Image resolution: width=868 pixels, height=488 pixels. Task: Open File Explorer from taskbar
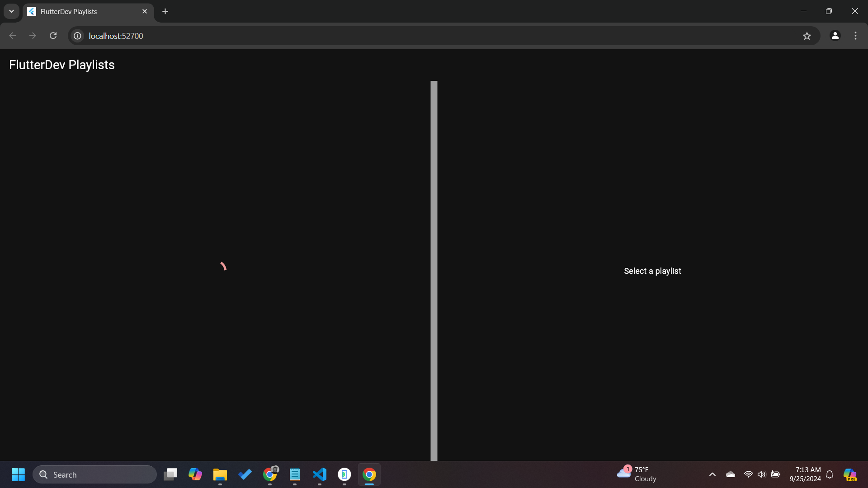[x=220, y=474]
